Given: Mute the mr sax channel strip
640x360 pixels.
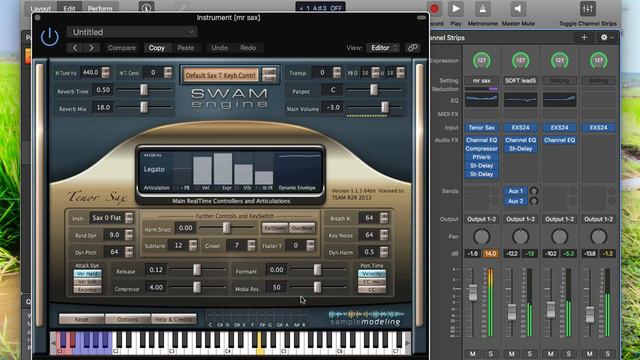Looking at the screenshot, I should [473, 354].
